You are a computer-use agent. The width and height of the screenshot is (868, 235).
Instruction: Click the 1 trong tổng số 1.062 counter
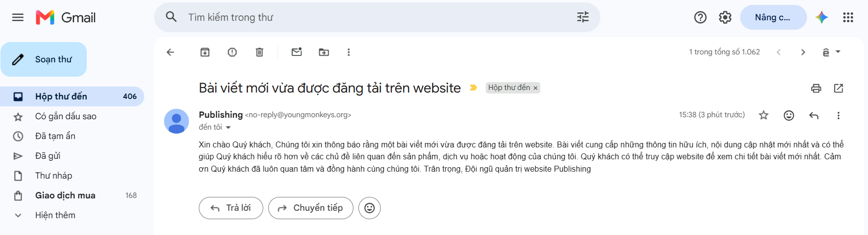pos(724,52)
